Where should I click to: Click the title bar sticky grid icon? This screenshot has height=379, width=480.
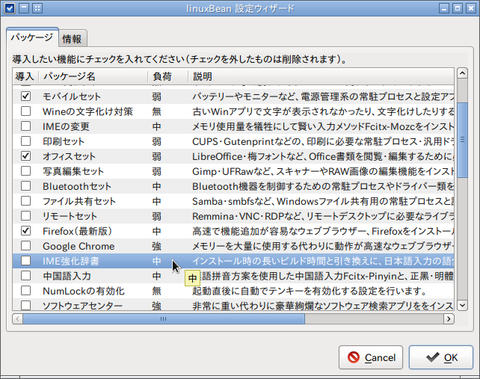point(37,8)
